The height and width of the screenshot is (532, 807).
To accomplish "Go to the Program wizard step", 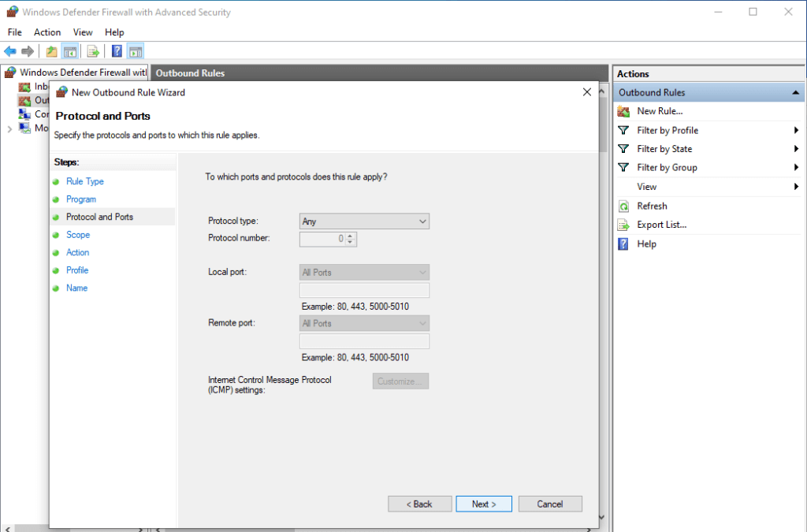I will point(81,199).
